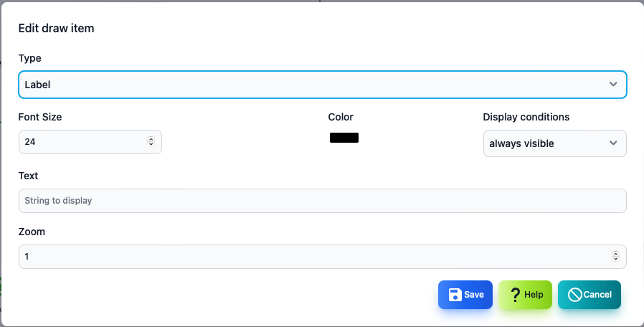Click the Display conditions label

coord(526,117)
